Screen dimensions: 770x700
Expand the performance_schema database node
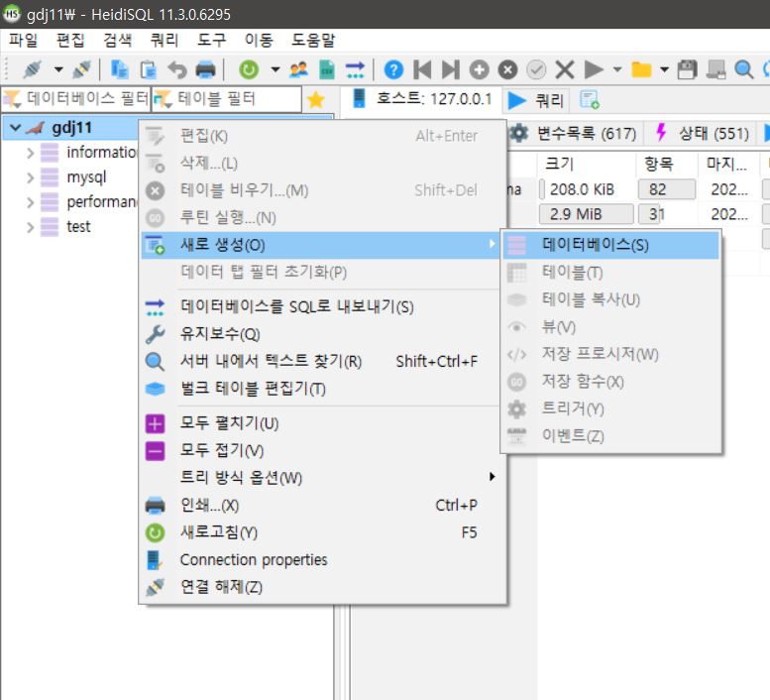[x=31, y=202]
